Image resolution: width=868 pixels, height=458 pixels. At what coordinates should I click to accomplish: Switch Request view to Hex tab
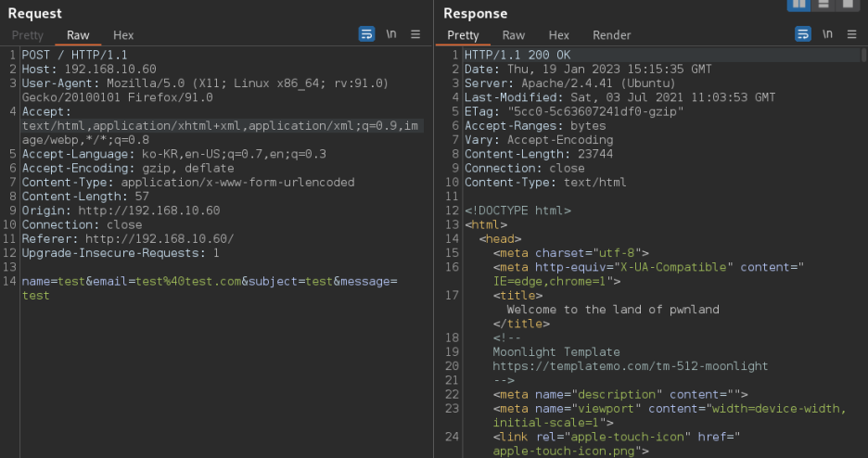(x=123, y=35)
